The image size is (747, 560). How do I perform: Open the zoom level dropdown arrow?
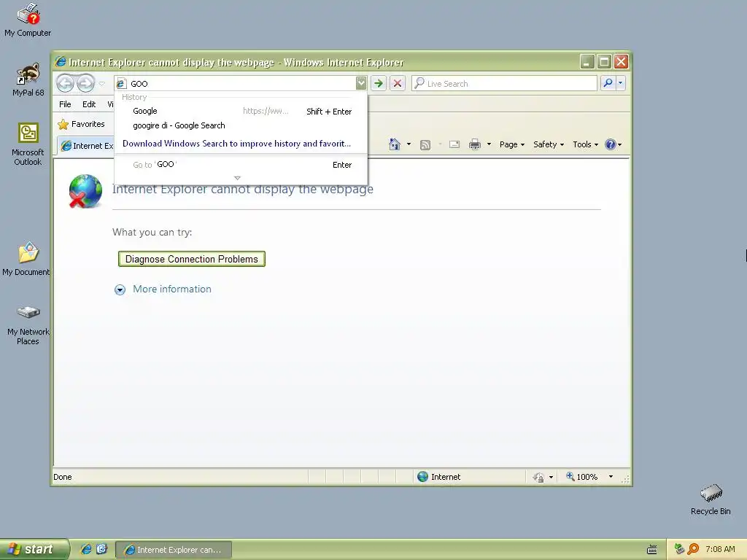[611, 477]
